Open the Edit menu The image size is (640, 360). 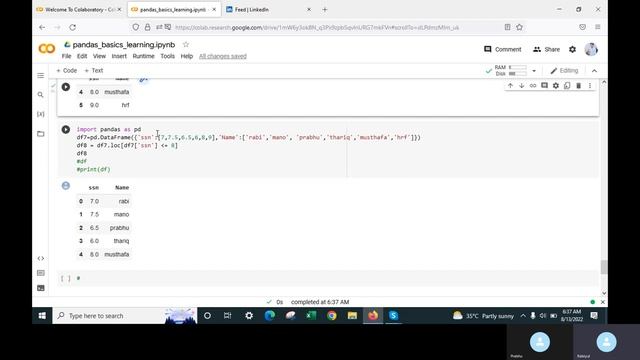point(82,56)
